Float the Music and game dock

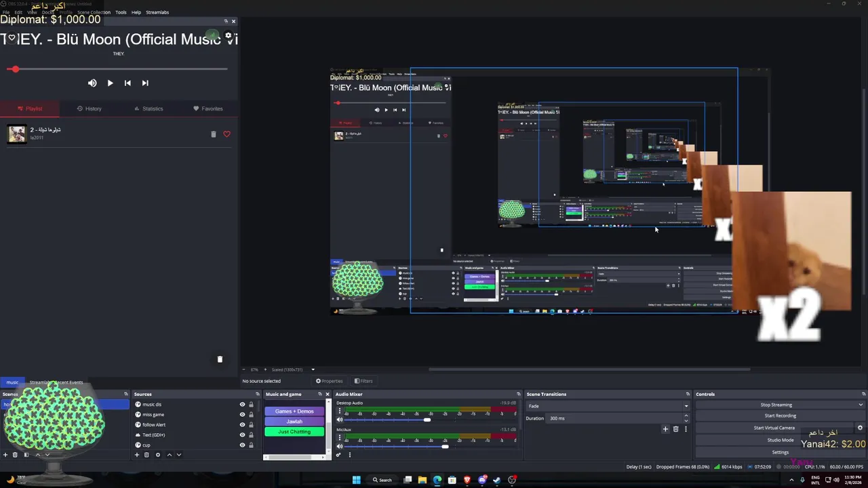pyautogui.click(x=319, y=394)
